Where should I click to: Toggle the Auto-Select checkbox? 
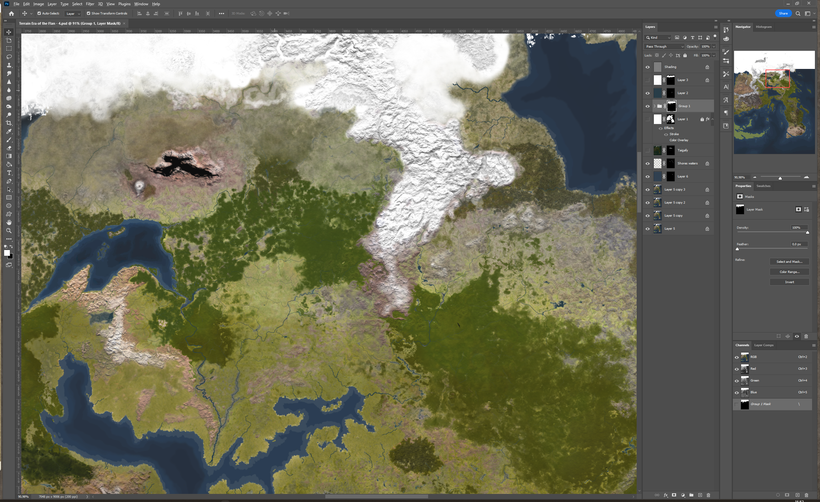click(x=38, y=13)
